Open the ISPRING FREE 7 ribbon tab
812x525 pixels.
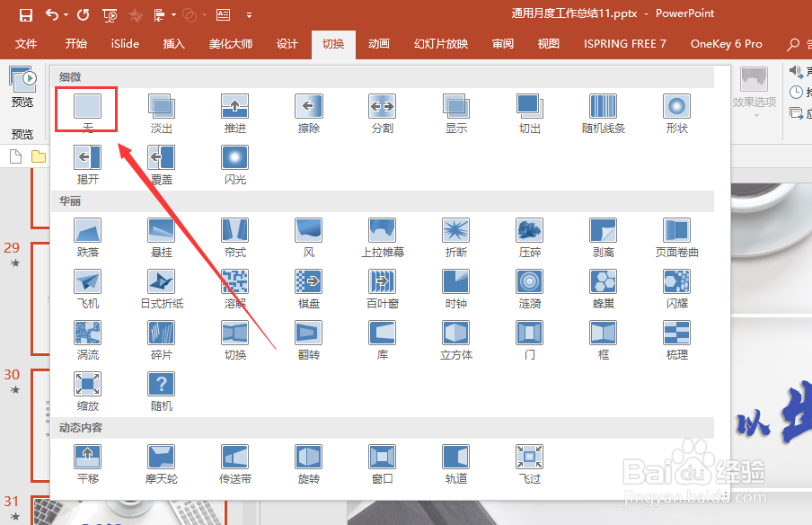tap(624, 43)
